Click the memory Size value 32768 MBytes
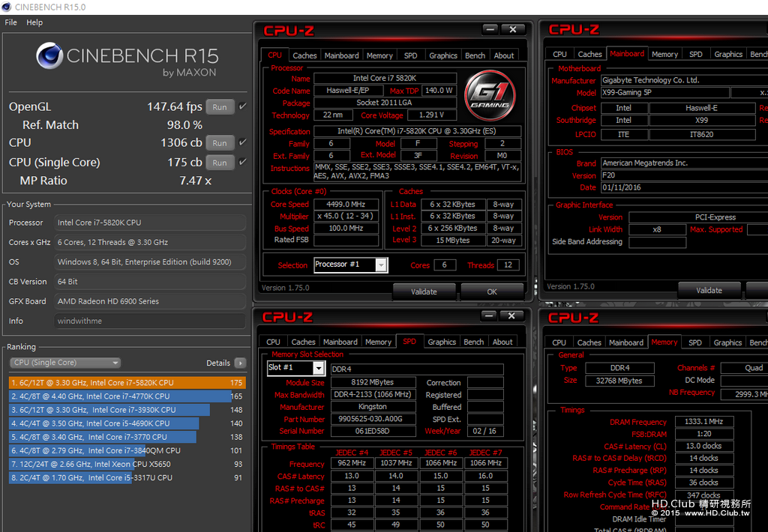Image resolution: width=768 pixels, height=532 pixels. coord(619,381)
